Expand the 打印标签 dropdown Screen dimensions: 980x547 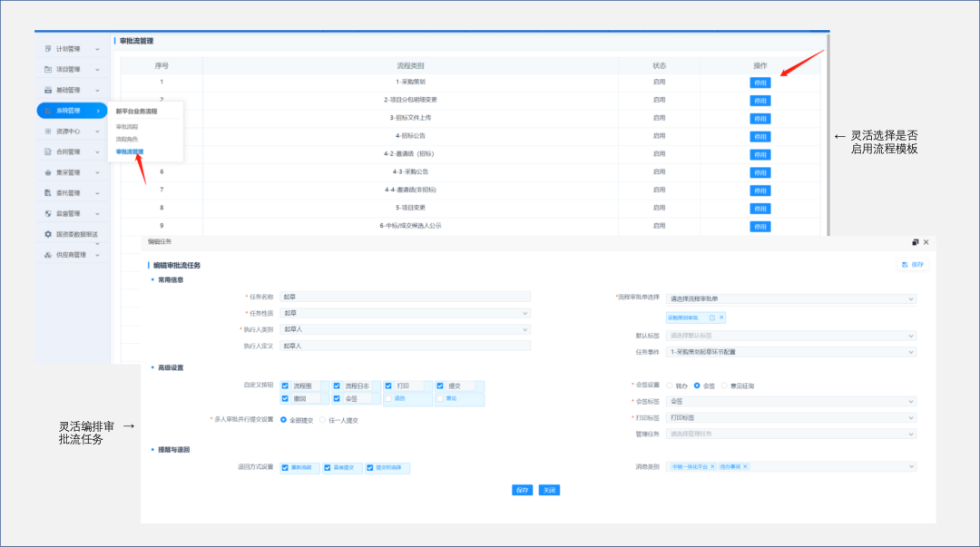pyautogui.click(x=791, y=417)
